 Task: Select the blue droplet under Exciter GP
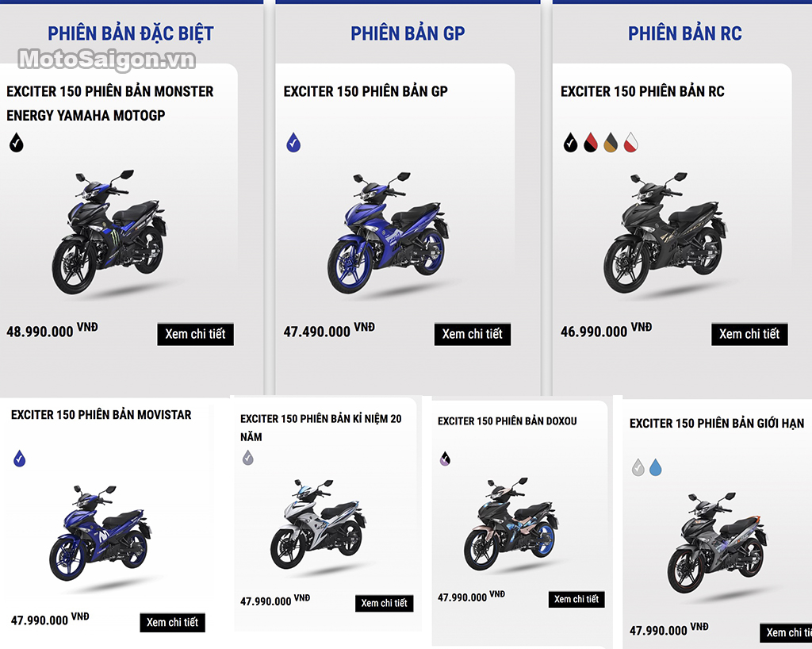click(x=293, y=143)
